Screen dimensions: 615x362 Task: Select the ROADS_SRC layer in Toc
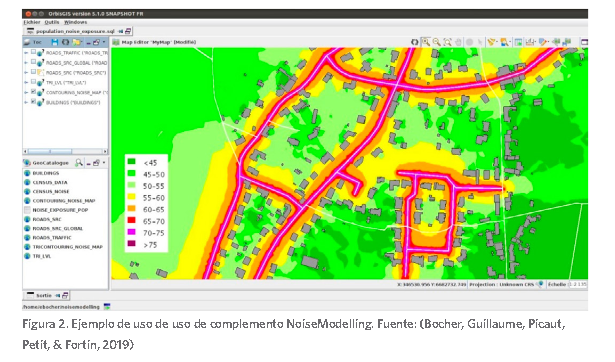pyautogui.click(x=76, y=73)
